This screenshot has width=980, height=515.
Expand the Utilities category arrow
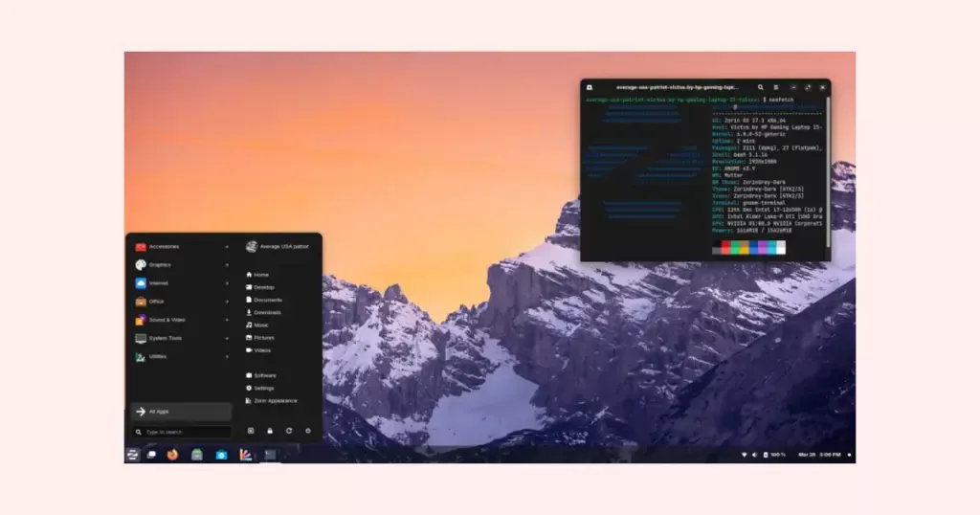[227, 357]
